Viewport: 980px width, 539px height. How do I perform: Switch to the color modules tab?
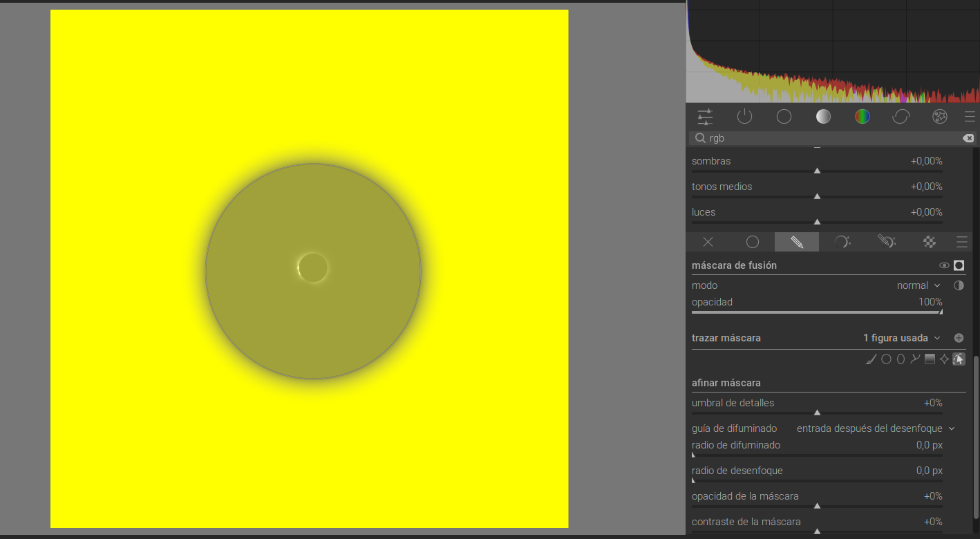point(862,116)
